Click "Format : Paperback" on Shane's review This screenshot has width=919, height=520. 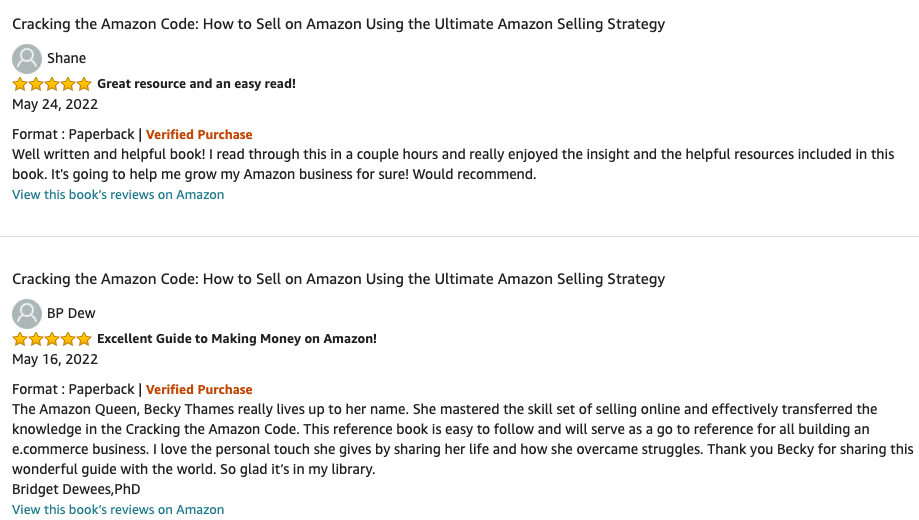tap(73, 135)
